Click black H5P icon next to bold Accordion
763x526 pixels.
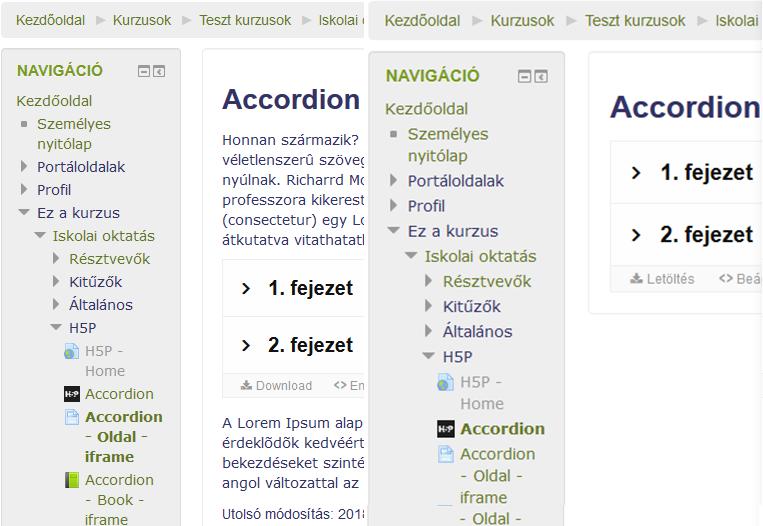[x=445, y=429]
